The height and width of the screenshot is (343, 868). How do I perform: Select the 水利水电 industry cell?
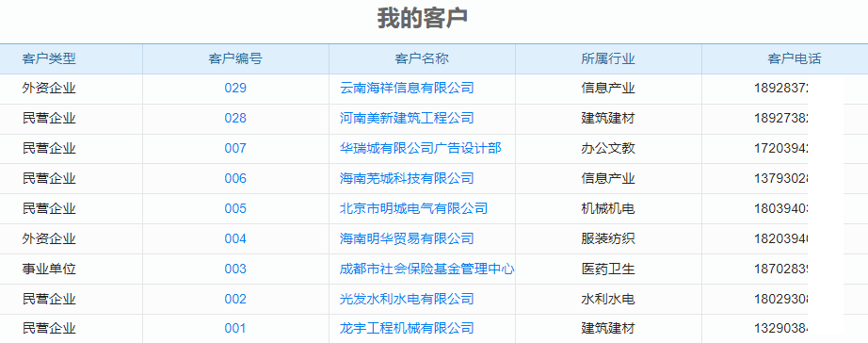(x=608, y=300)
